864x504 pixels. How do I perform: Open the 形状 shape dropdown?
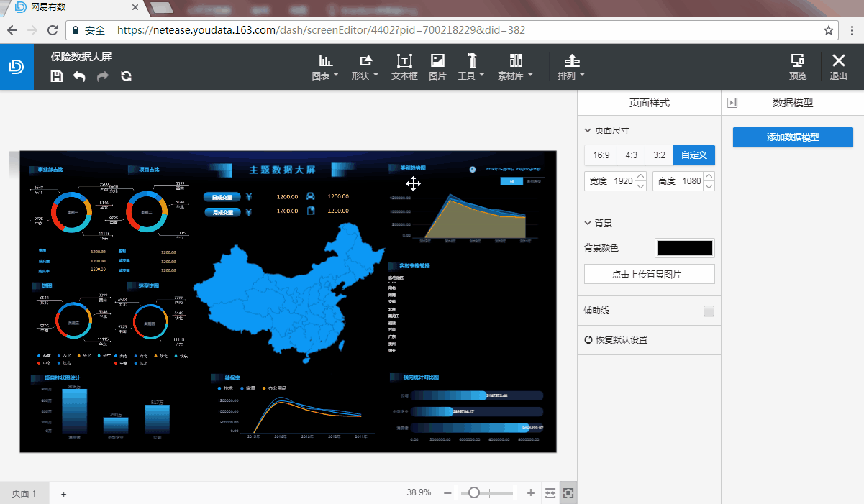[x=365, y=67]
